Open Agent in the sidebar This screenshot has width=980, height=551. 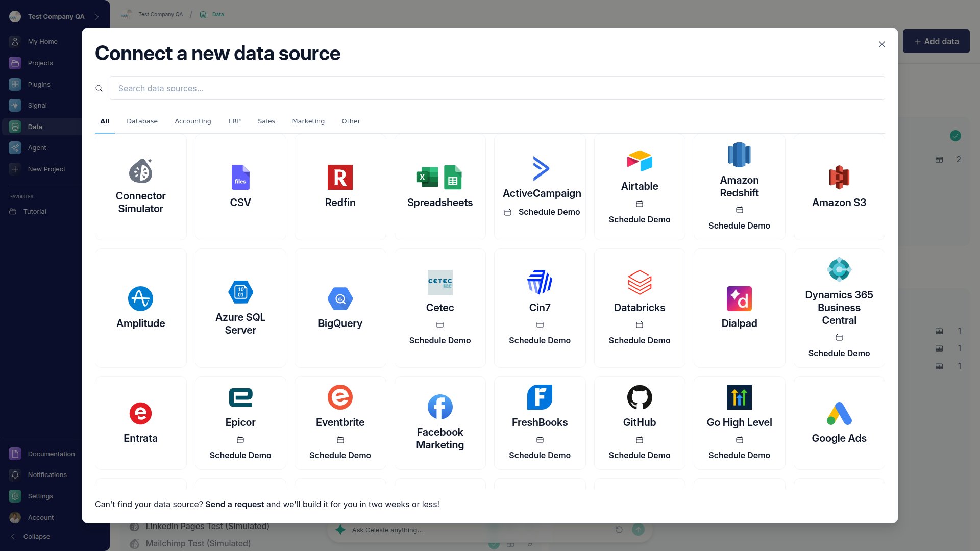37,147
